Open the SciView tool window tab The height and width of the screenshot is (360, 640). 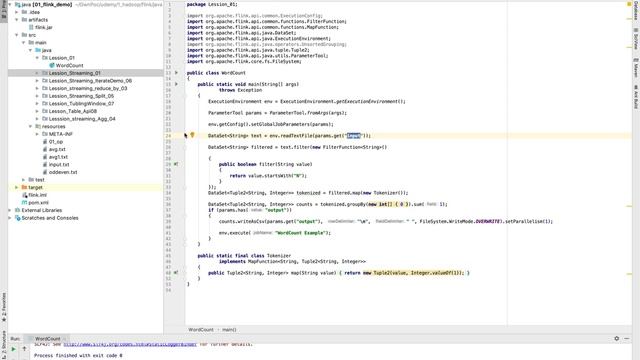tap(636, 39)
